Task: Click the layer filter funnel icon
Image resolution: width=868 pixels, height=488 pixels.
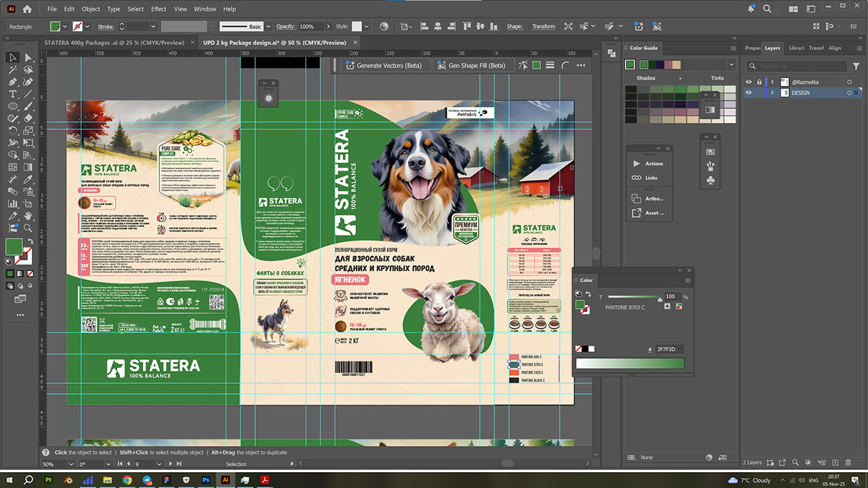Action: [855, 66]
